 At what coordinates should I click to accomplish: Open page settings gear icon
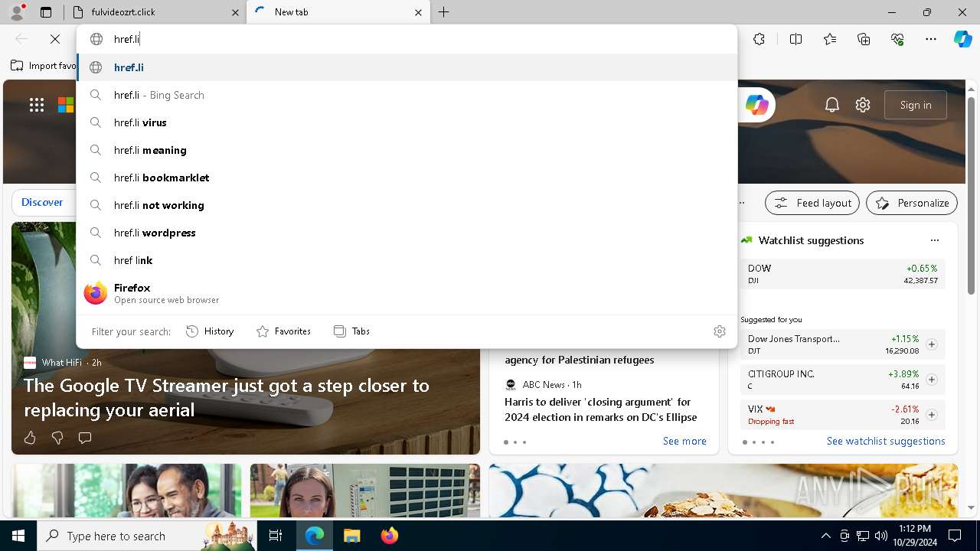pos(863,105)
